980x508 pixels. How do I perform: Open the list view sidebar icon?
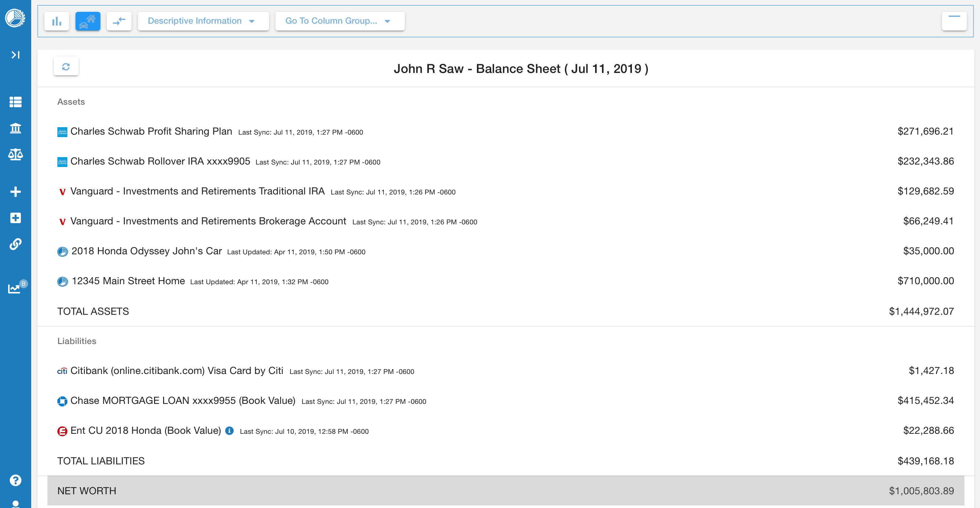point(15,102)
